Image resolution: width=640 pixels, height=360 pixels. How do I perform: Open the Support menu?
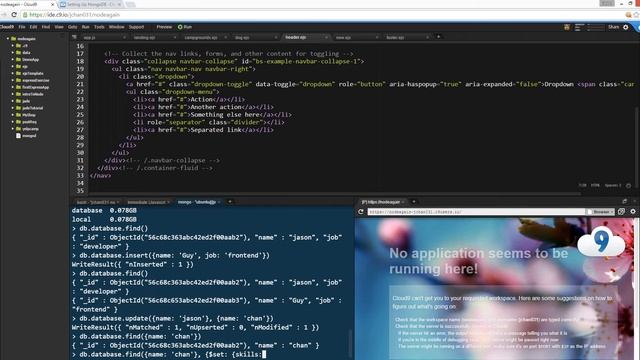tap(136, 27)
